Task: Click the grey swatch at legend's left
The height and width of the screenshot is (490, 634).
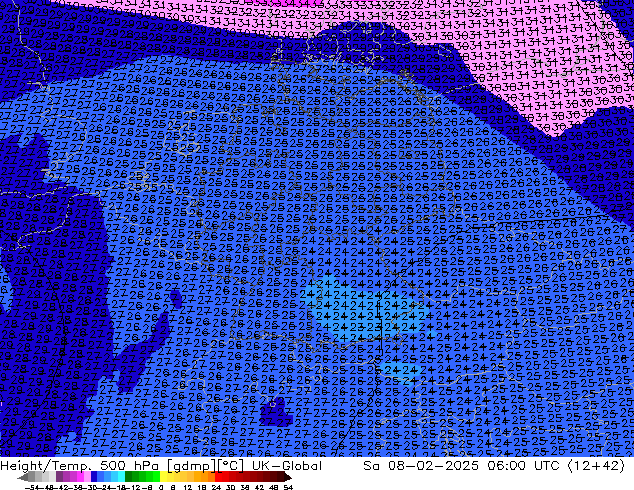Action: [x=32, y=477]
